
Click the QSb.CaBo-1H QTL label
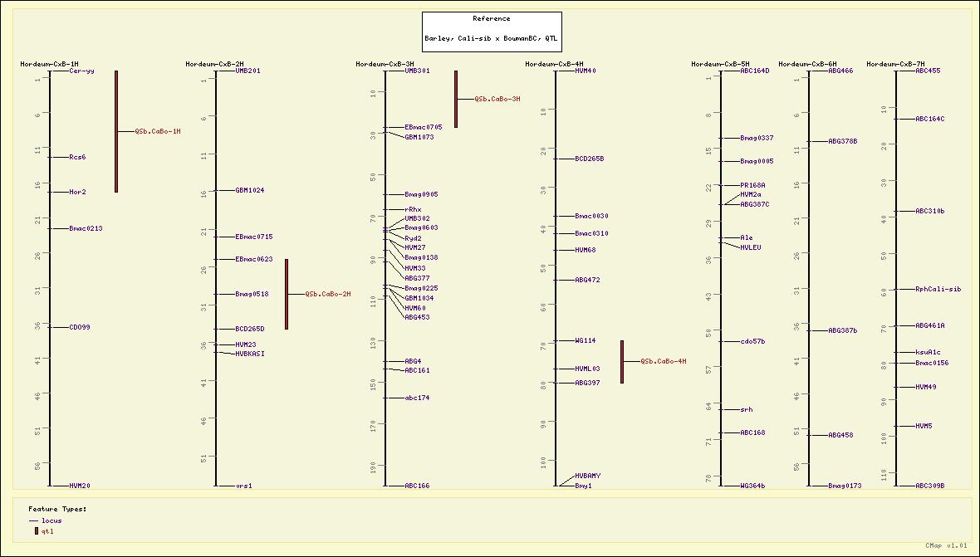pos(158,131)
